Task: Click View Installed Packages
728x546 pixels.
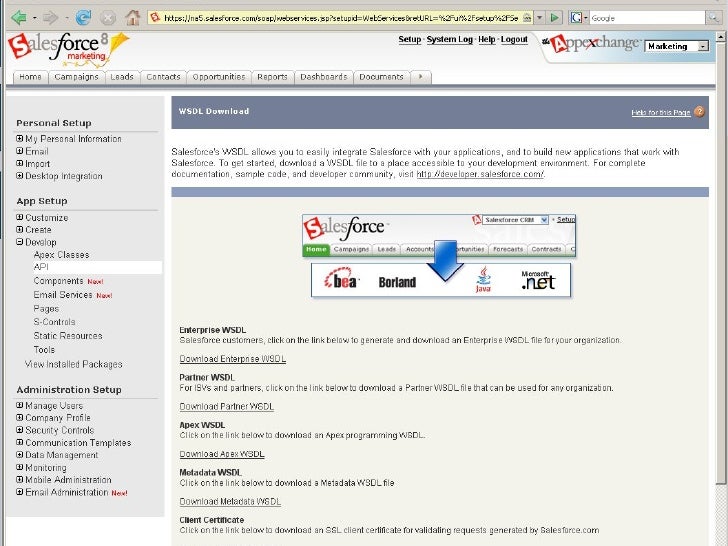Action: click(x=74, y=364)
